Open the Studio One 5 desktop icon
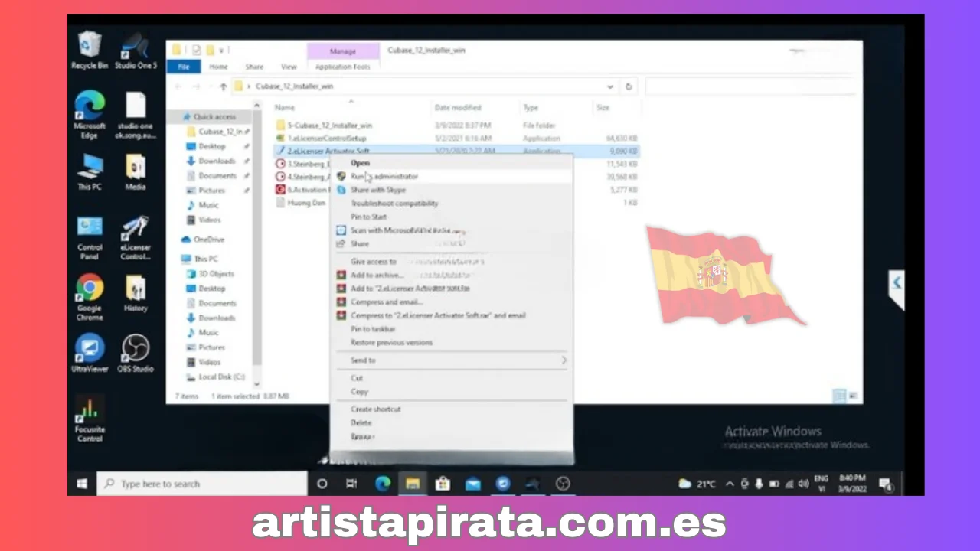Image resolution: width=980 pixels, height=551 pixels. [136, 51]
